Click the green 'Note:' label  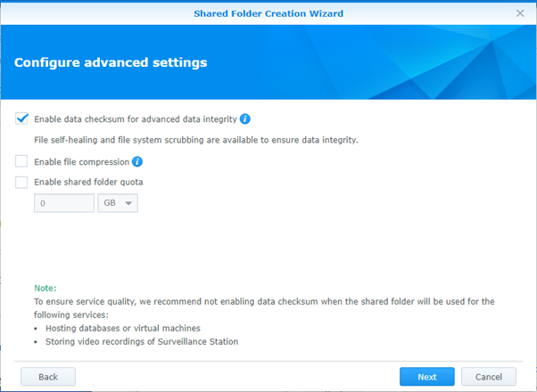pyautogui.click(x=45, y=289)
